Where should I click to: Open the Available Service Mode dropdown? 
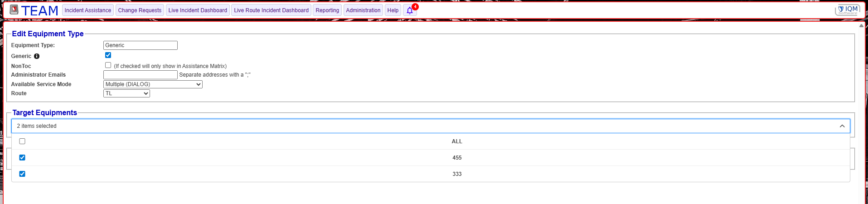(153, 84)
